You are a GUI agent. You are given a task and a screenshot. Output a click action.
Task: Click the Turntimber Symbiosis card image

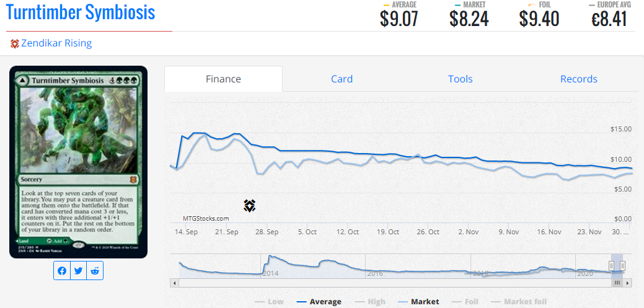78,162
